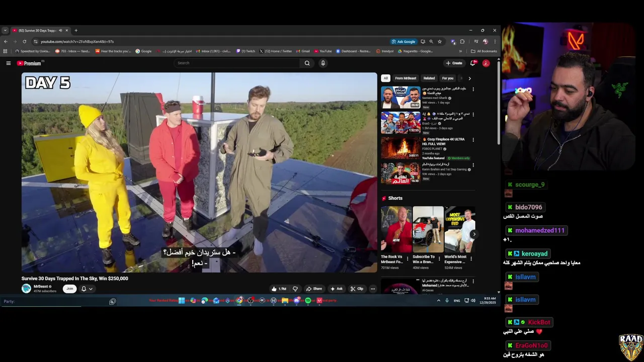This screenshot has width=644, height=362.
Task: Open the MrBeast channel name link
Action: [41, 287]
